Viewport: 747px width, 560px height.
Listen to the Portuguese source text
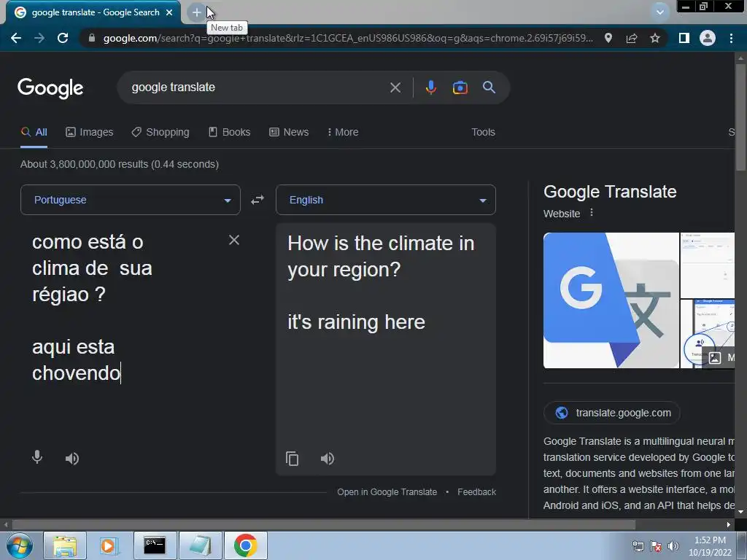click(72, 459)
